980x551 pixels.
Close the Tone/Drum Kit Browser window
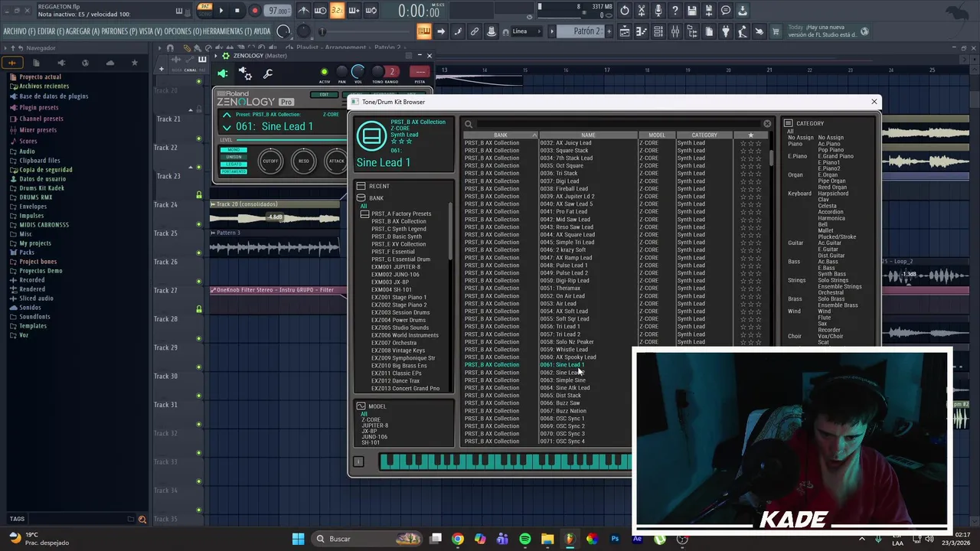pyautogui.click(x=874, y=102)
